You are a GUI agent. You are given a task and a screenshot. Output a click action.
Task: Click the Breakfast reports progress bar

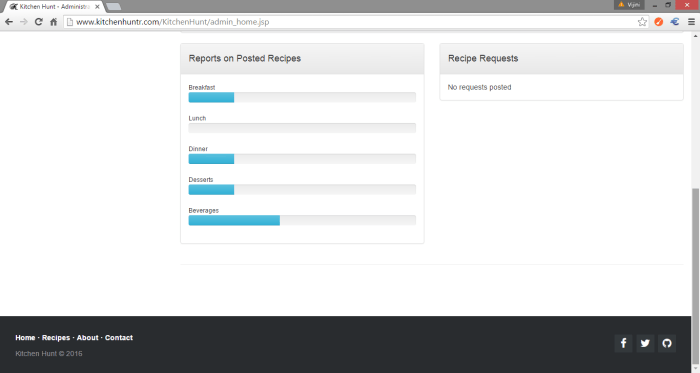click(x=302, y=97)
